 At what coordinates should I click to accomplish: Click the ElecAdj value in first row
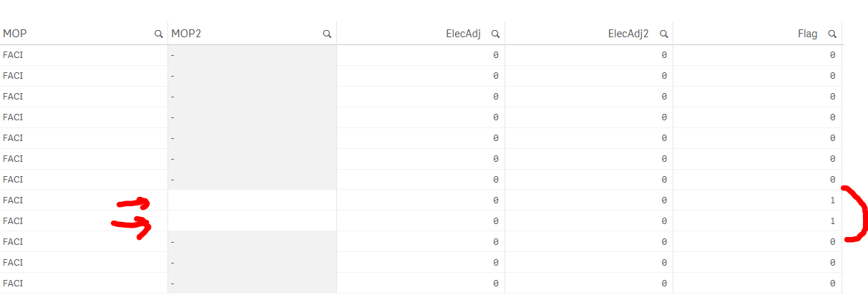[x=495, y=54]
